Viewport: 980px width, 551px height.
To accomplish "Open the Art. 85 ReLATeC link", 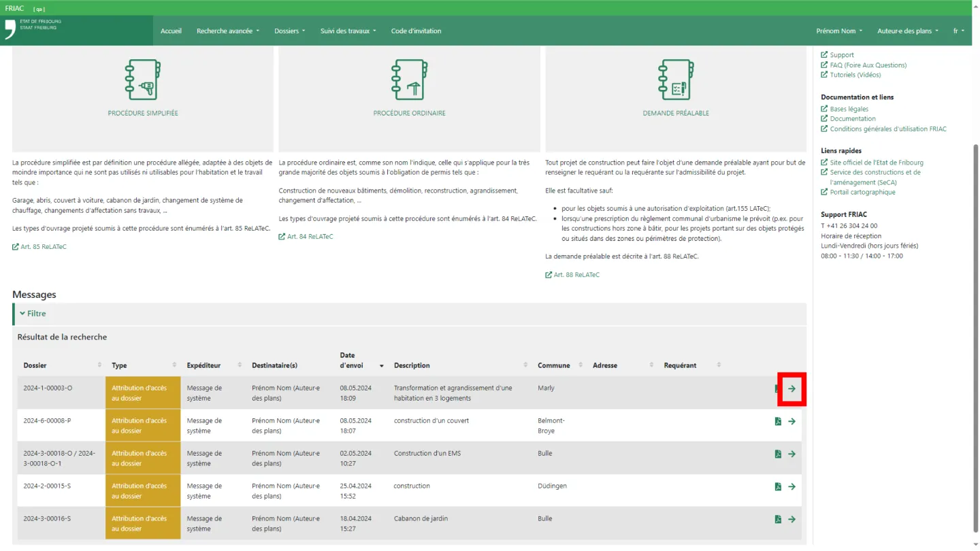I will (43, 247).
